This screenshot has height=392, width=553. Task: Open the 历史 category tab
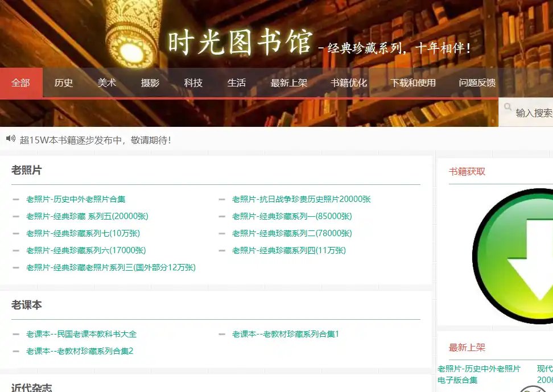click(64, 83)
